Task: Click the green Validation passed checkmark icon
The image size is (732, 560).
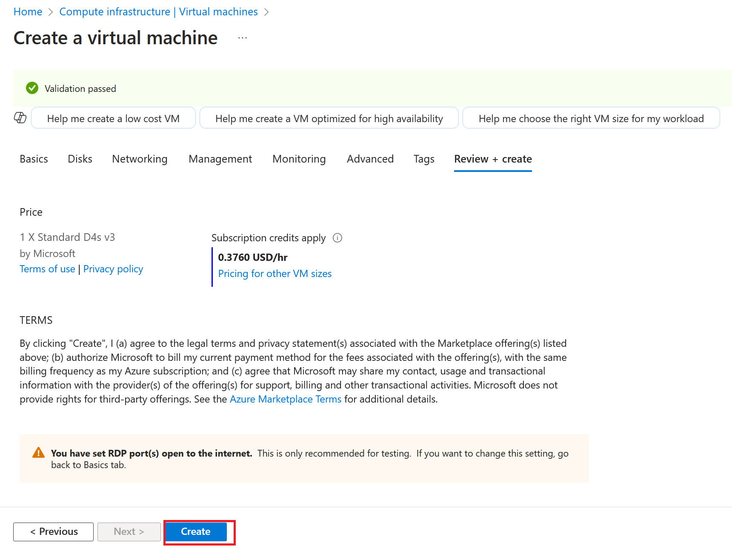Action: 32,88
